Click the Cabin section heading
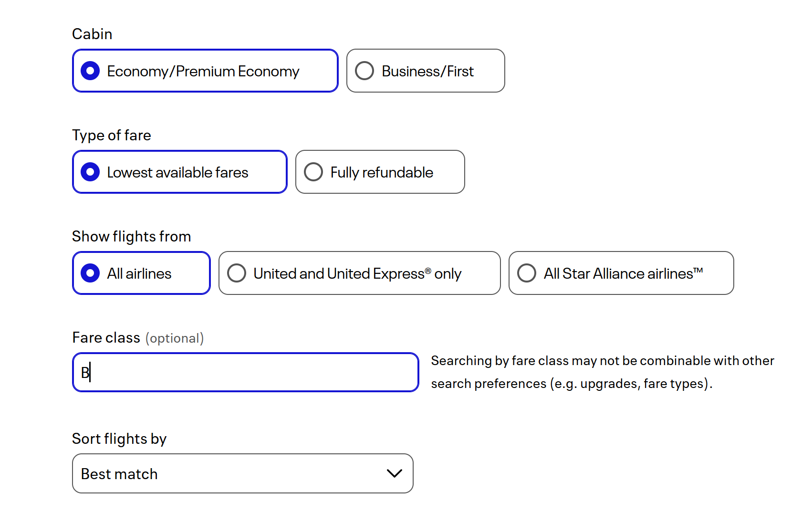812x513 pixels. coord(92,34)
